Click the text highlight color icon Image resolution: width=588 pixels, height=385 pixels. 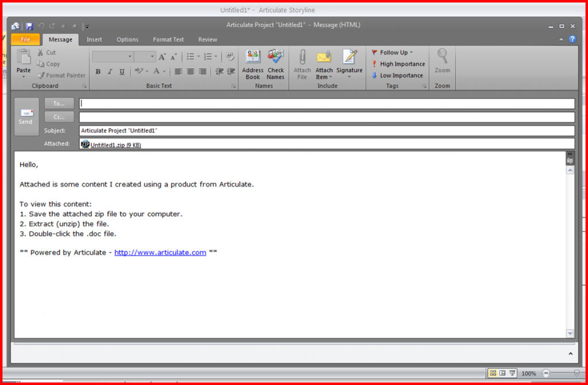(138, 71)
